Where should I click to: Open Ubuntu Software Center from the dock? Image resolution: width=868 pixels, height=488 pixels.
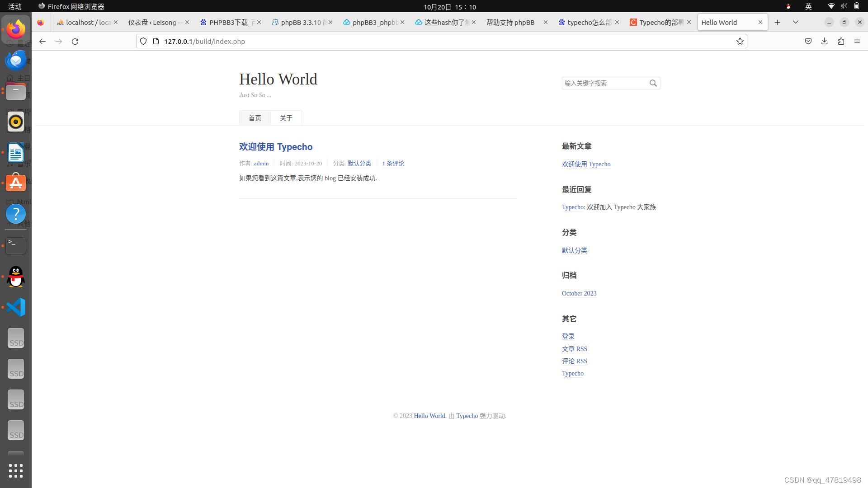tap(15, 182)
